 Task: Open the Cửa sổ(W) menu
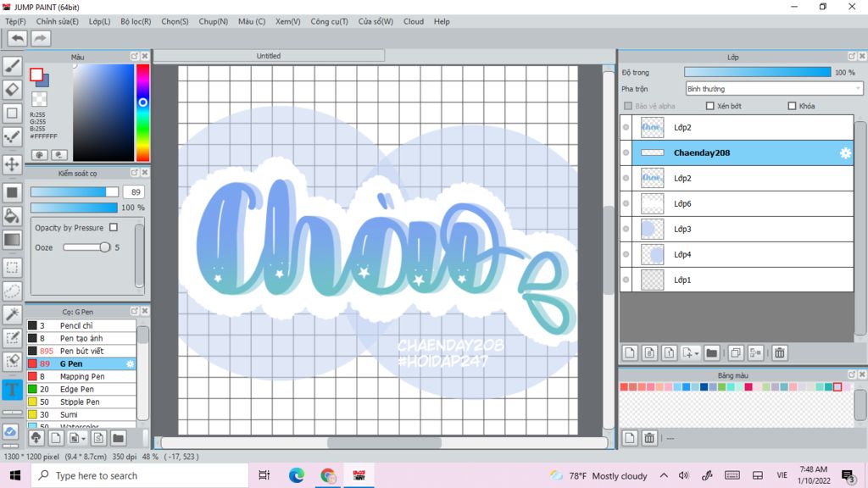point(376,21)
